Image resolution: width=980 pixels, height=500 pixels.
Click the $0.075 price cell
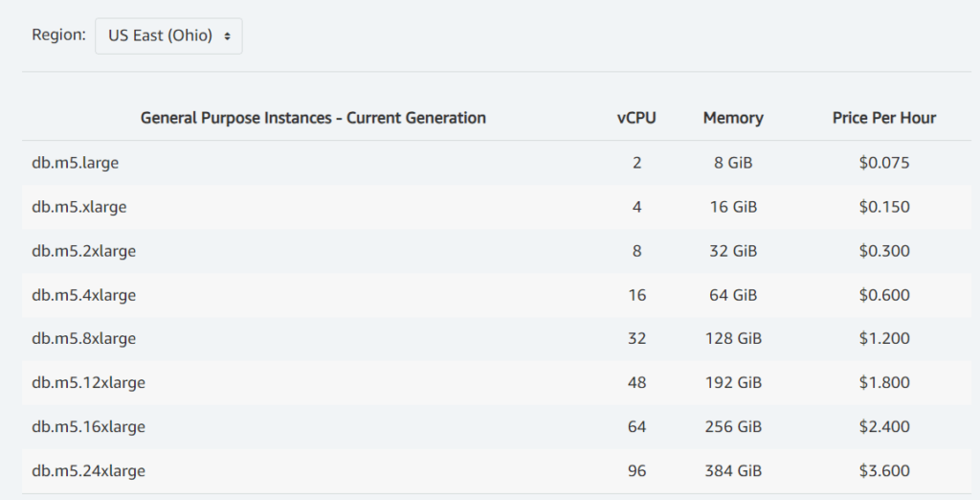pos(884,163)
